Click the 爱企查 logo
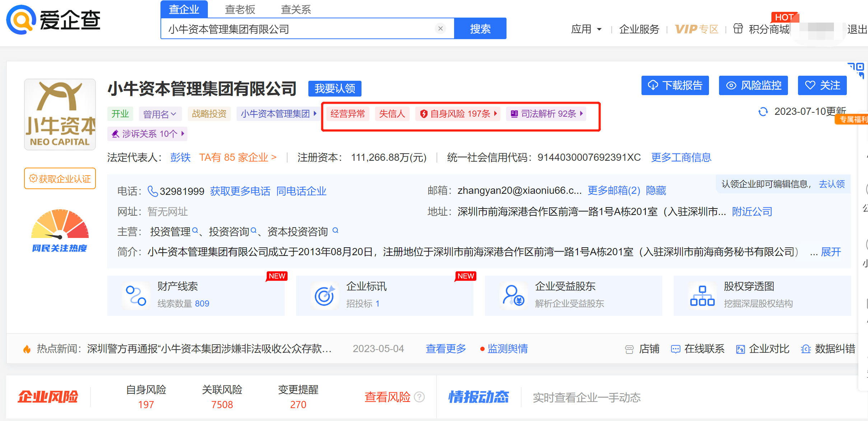 [53, 20]
